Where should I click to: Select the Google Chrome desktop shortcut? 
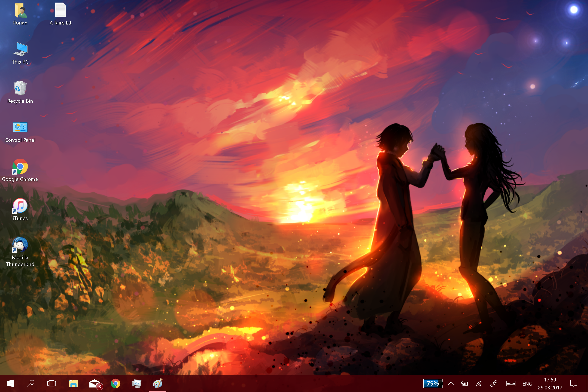pos(20,167)
